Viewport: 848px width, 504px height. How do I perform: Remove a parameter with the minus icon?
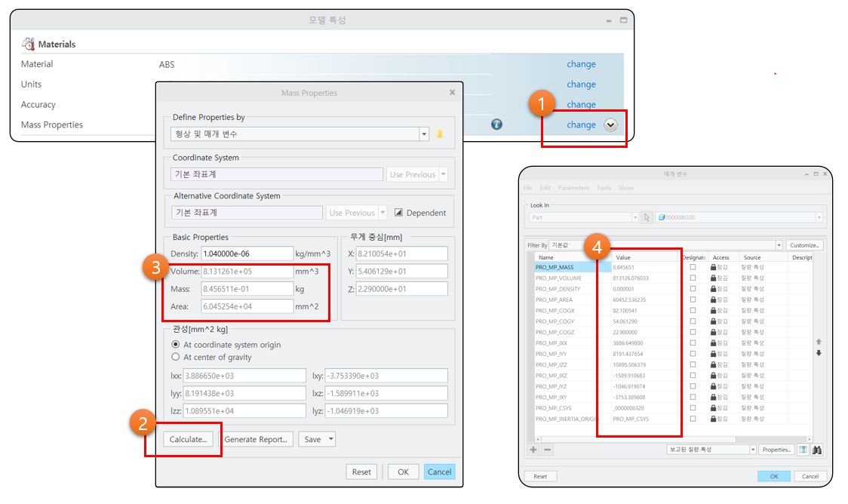[x=547, y=450]
